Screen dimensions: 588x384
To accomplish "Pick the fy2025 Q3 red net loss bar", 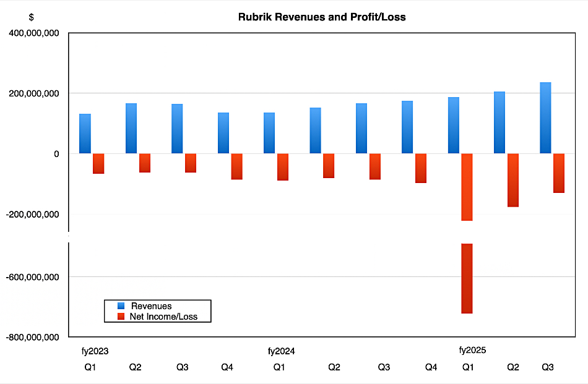I will 559,174.
